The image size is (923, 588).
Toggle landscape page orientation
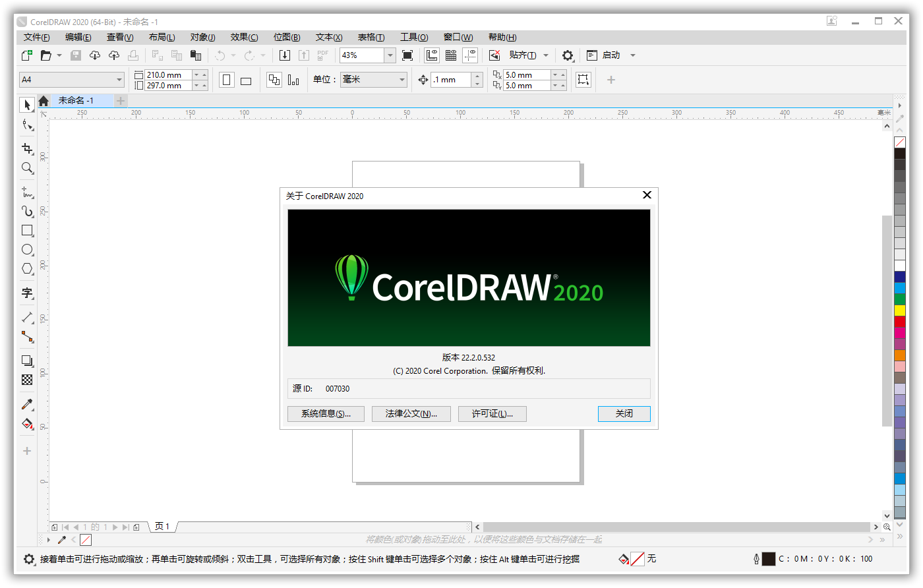click(246, 80)
